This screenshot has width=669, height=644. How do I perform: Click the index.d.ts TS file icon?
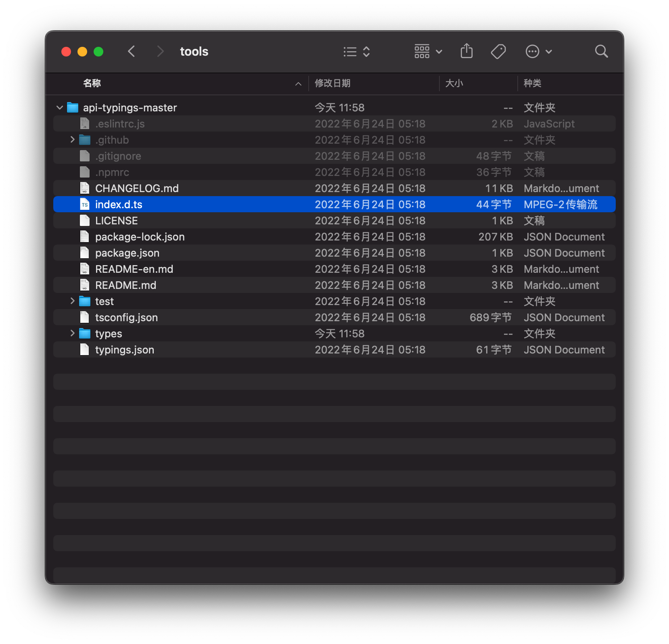(x=84, y=204)
